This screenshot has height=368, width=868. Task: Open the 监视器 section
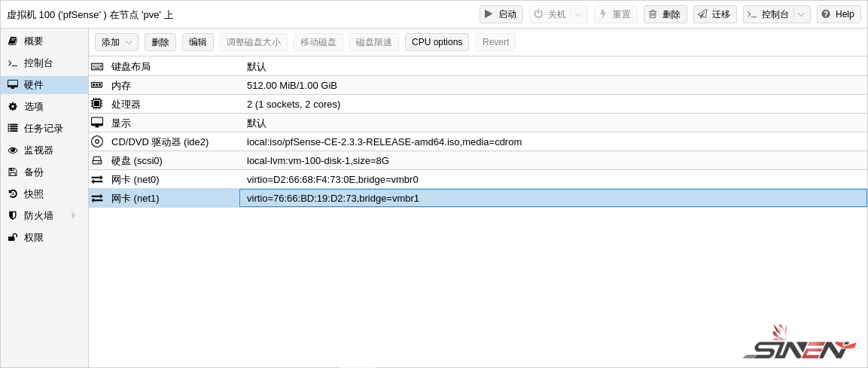(44, 151)
